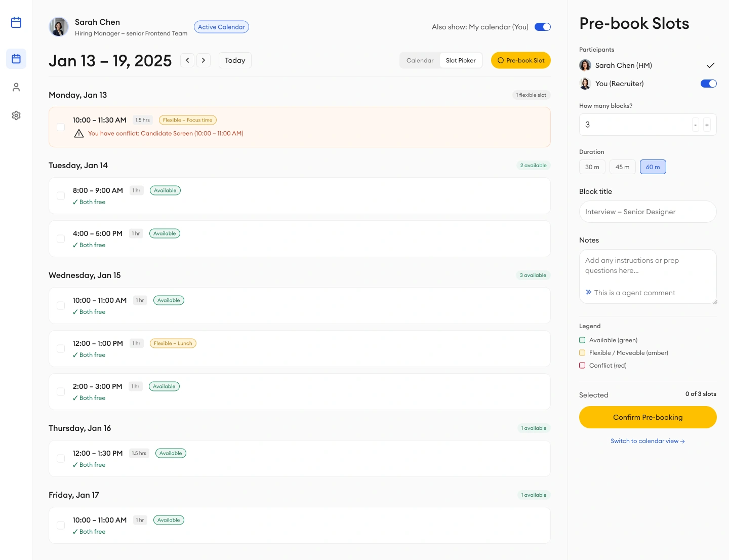Screen dimensions: 729x560
Task: Check the Monday 10:00 – 11:30 AM slot
Action: point(61,127)
